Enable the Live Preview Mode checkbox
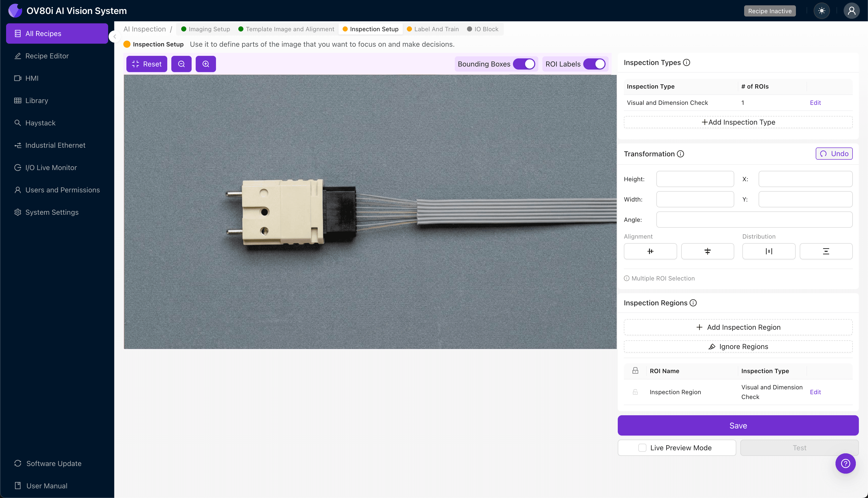 [x=642, y=448]
